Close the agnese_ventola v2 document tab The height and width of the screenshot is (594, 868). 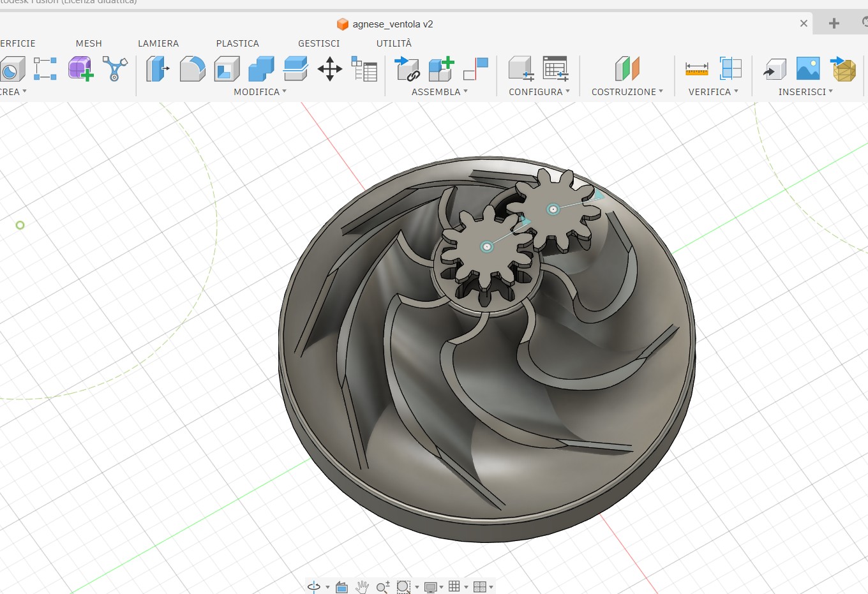point(804,24)
